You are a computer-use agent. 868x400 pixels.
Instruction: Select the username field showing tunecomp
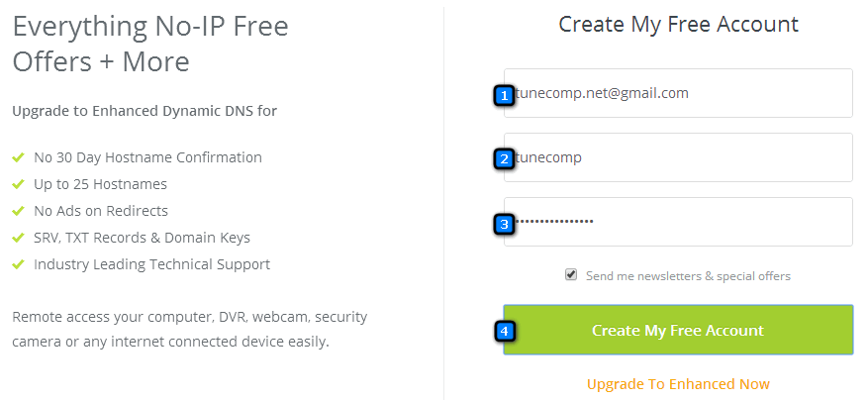click(678, 157)
